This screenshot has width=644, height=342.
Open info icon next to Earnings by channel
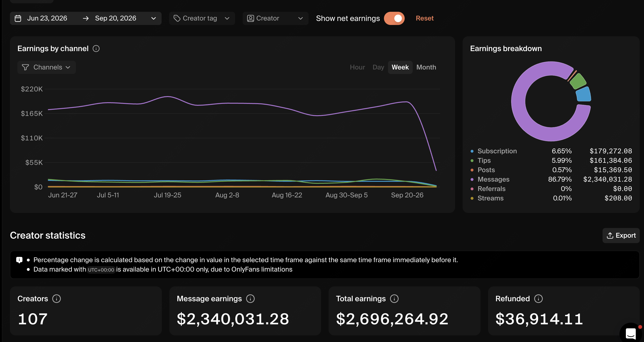pos(96,49)
